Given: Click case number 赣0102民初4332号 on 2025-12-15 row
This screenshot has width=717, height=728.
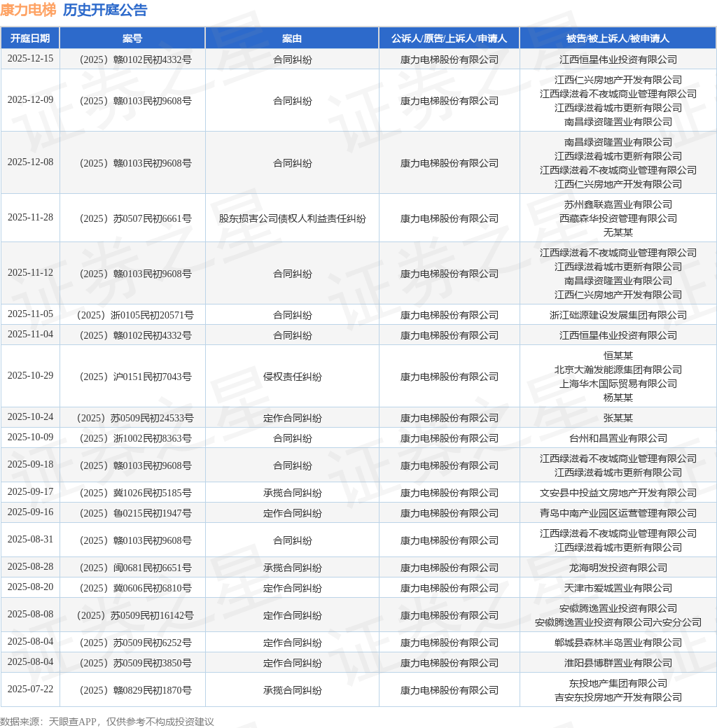Looking at the screenshot, I should click(x=134, y=59).
